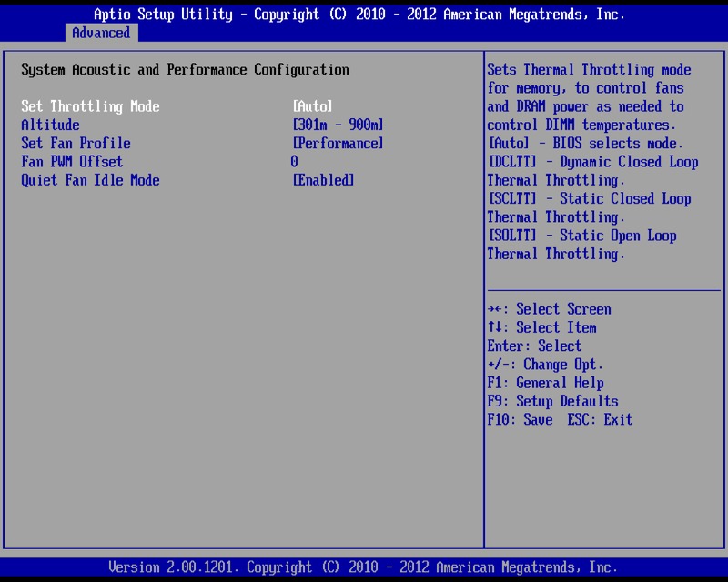Select the Fan PWM Offset label
This screenshot has width=728, height=582.
[72, 162]
